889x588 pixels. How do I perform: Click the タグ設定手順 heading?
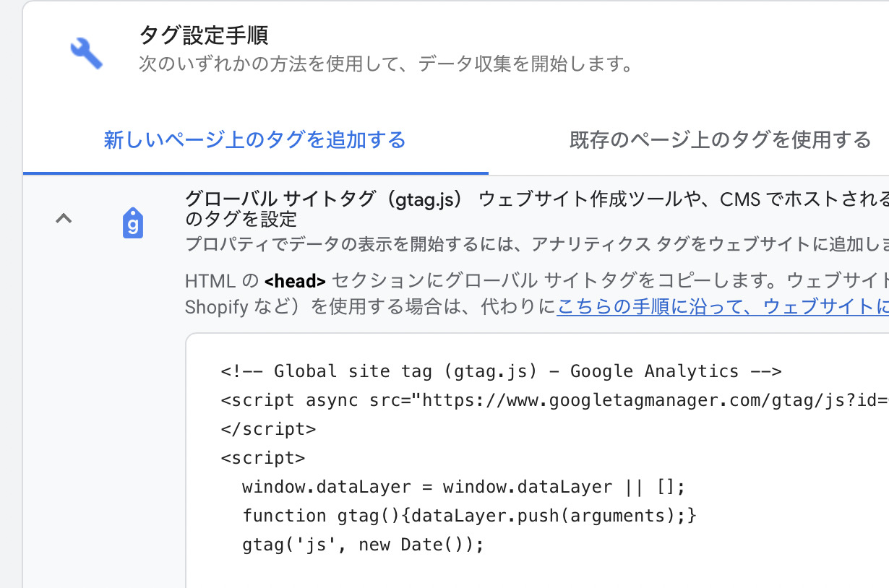[x=204, y=35]
